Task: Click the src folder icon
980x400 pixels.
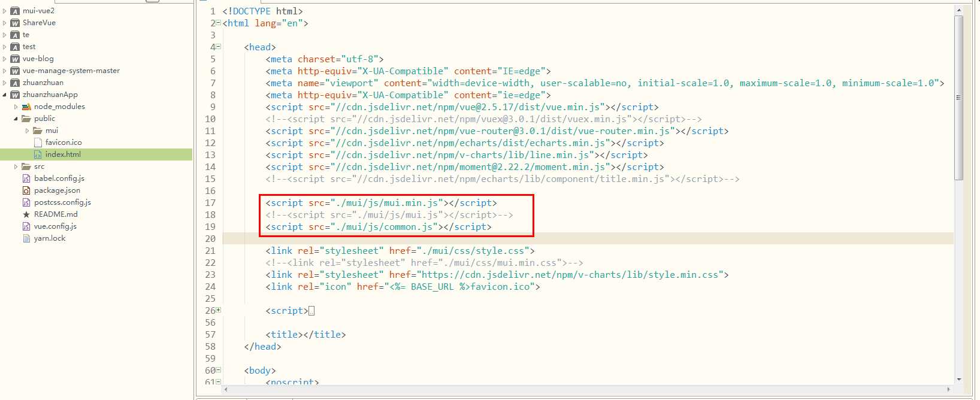Action: tap(26, 166)
